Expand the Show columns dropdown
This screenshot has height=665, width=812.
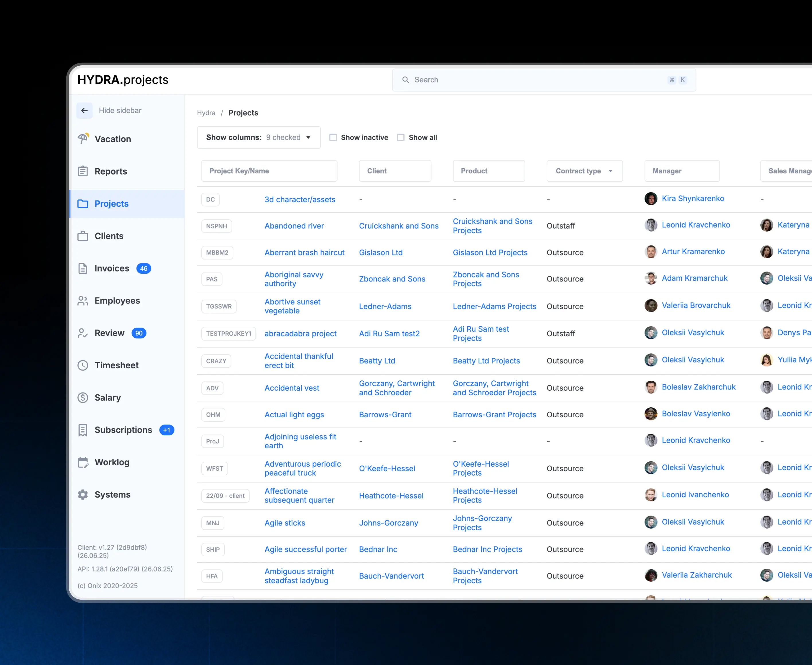pyautogui.click(x=259, y=138)
